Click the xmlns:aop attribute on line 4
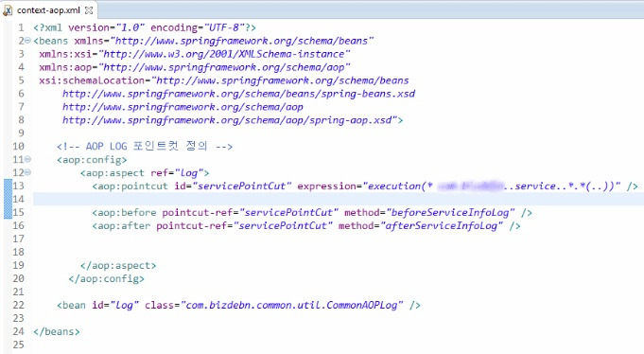 pyautogui.click(x=194, y=67)
